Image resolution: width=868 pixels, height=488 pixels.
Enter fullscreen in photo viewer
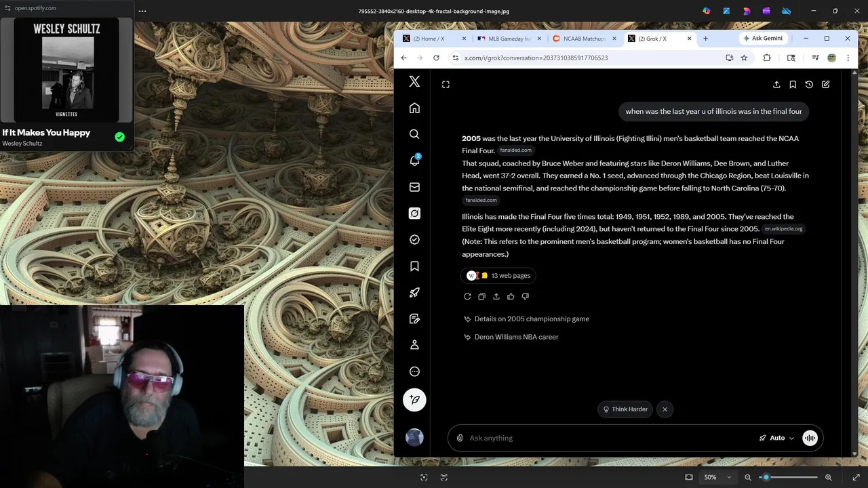[856, 477]
